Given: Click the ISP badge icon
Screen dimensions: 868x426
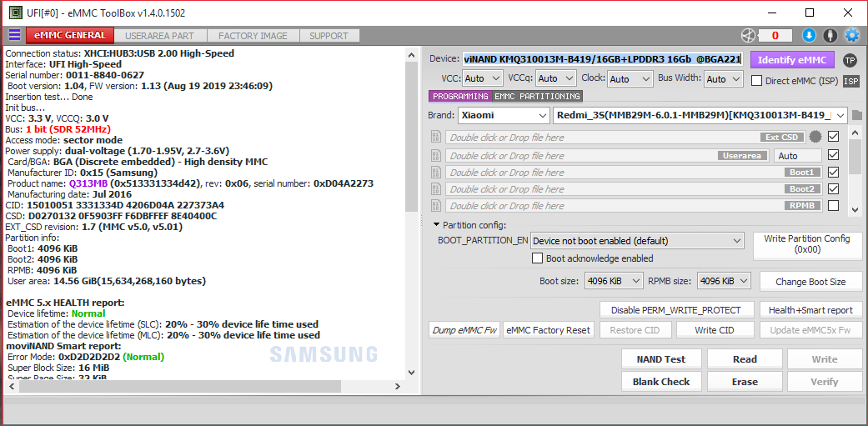Looking at the screenshot, I should (x=850, y=81).
